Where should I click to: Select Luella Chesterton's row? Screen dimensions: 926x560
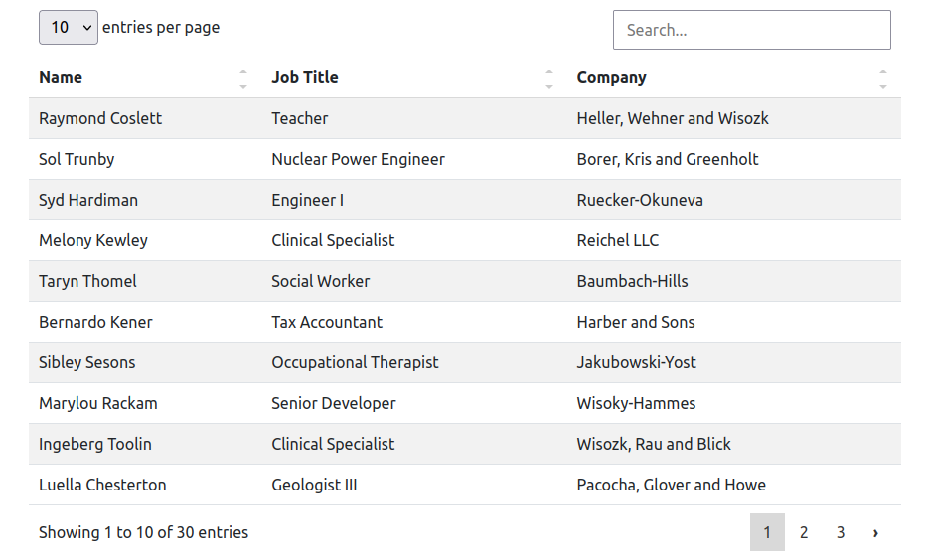[x=465, y=486]
